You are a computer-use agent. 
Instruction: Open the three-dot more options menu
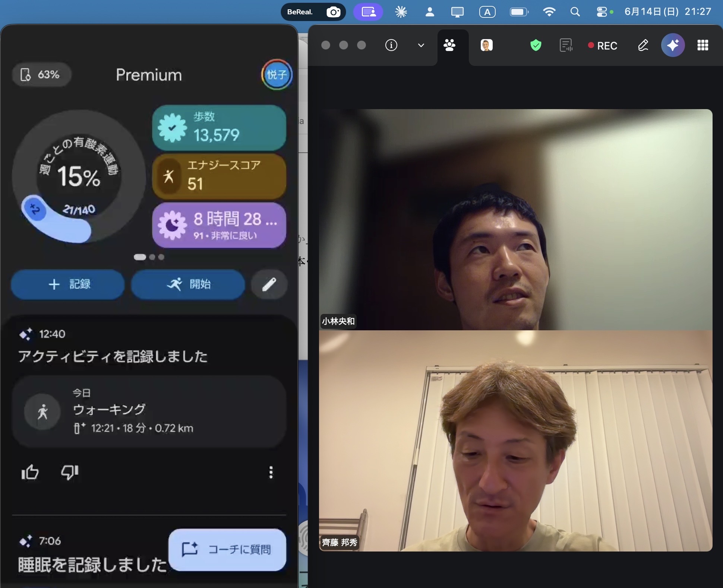coord(271,473)
